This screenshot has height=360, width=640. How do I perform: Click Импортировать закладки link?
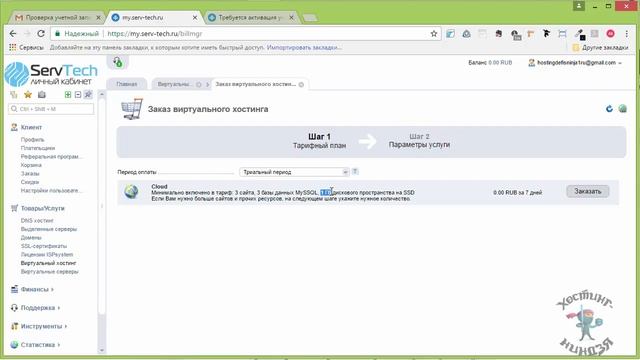pos(304,48)
